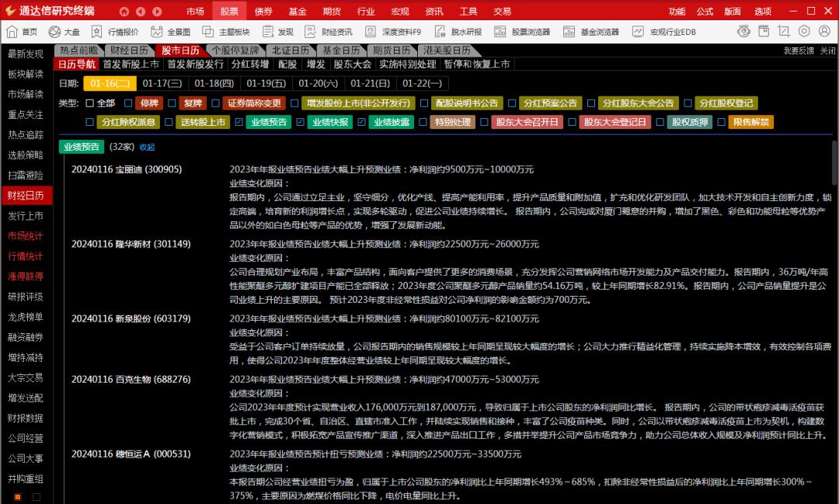839x504 pixels.
Task: Select date 01-17(三)
Action: pyautogui.click(x=162, y=83)
